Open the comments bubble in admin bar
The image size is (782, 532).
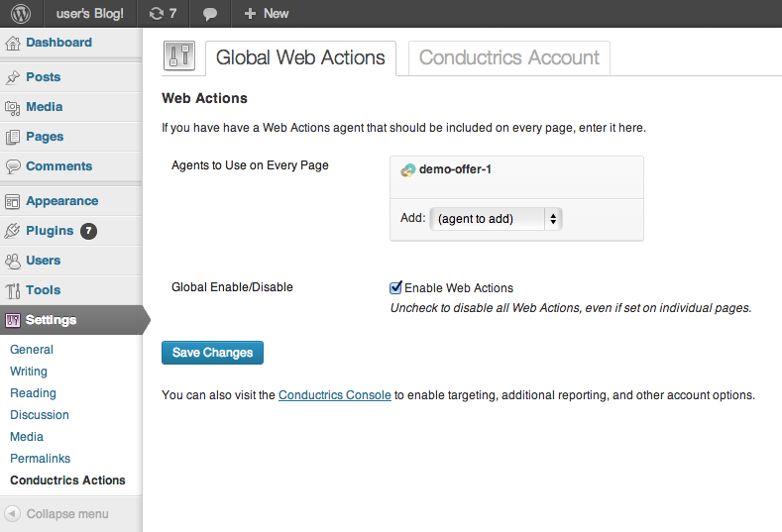pos(209,14)
